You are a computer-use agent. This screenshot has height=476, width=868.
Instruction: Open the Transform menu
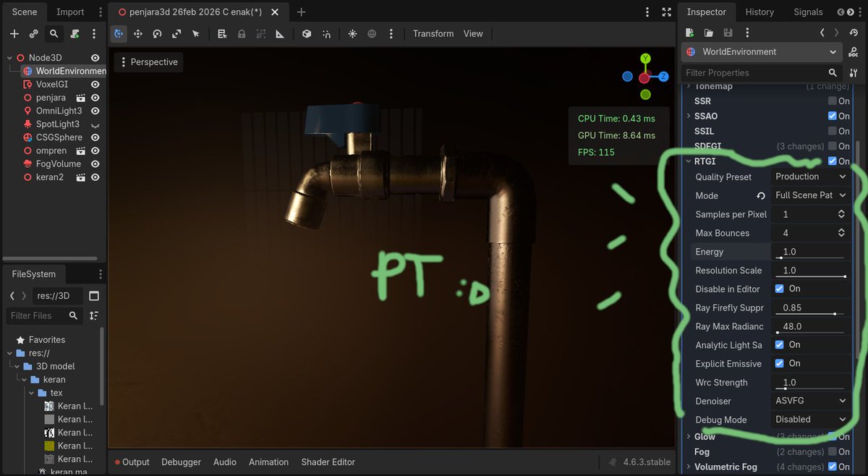point(433,34)
